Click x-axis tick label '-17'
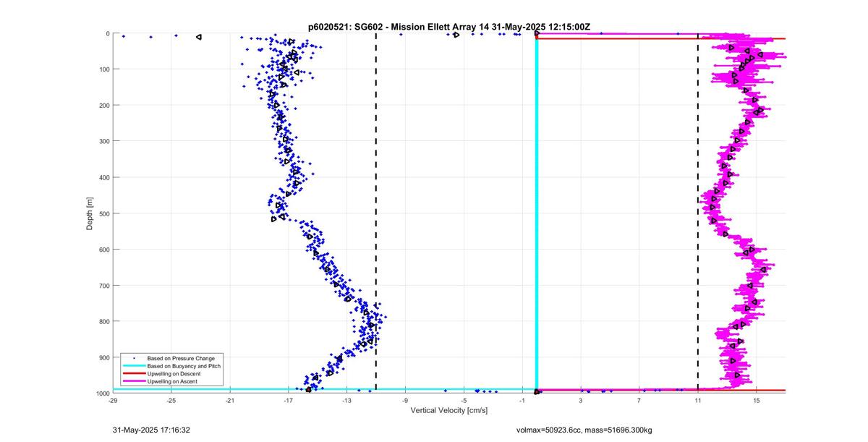The height and width of the screenshot is (442, 868). (289, 399)
